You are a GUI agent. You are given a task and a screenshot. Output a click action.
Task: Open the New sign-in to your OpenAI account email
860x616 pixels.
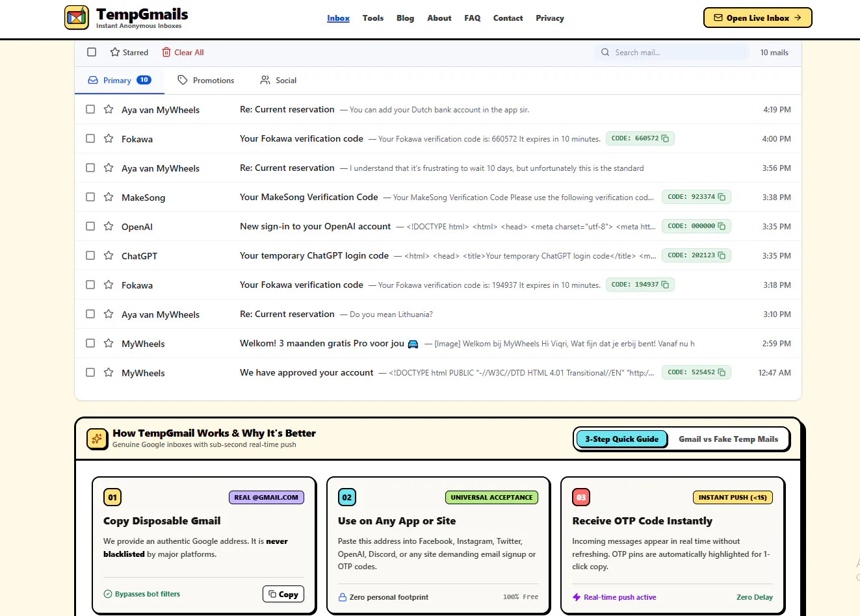438,226
